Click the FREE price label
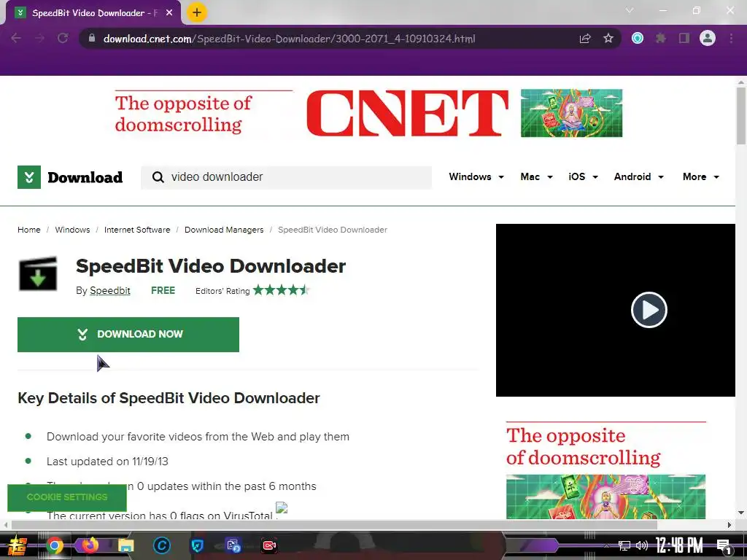Viewport: 747px width, 560px height. tap(163, 290)
